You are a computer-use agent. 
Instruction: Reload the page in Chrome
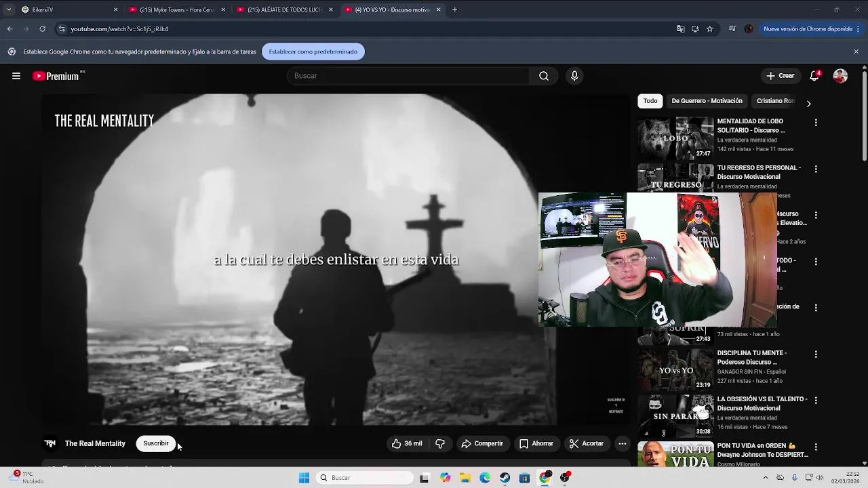click(42, 29)
